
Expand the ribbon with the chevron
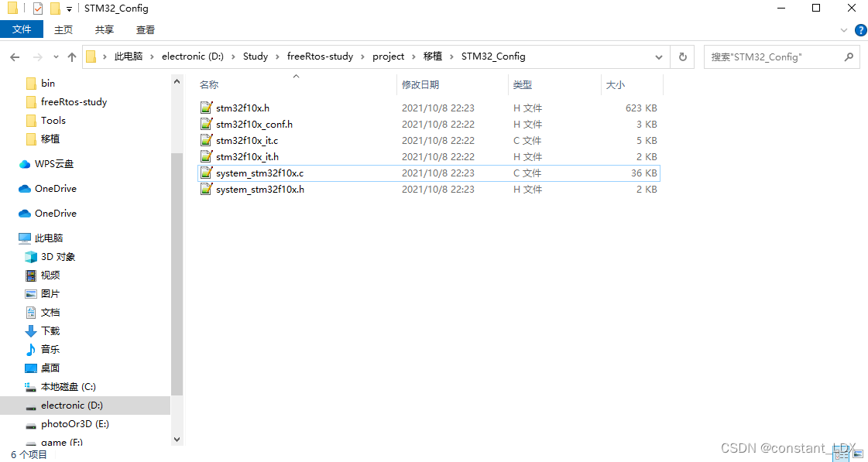844,30
